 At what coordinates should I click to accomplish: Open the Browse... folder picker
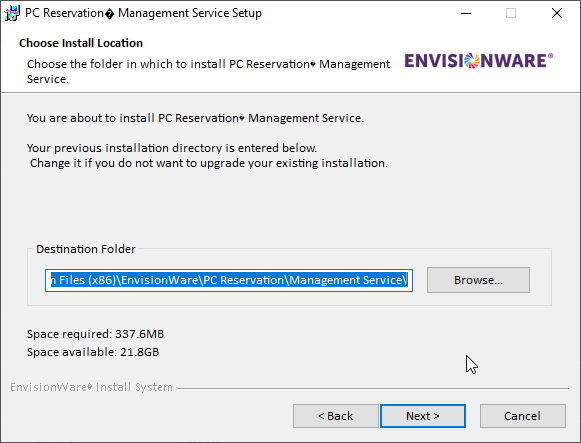coord(478,280)
